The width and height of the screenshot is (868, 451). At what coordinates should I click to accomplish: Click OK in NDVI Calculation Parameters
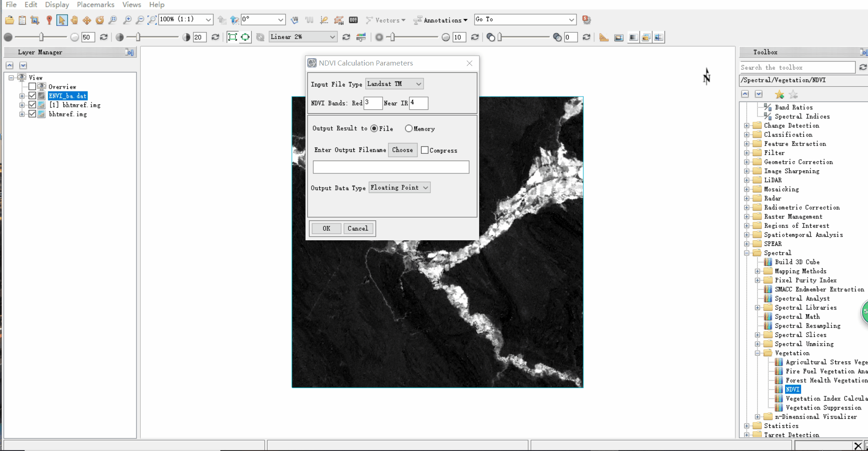pos(326,228)
